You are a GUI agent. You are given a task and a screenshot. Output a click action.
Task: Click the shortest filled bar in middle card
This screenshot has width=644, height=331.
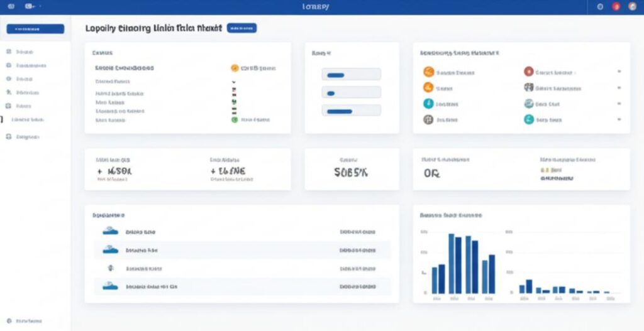pos(331,94)
